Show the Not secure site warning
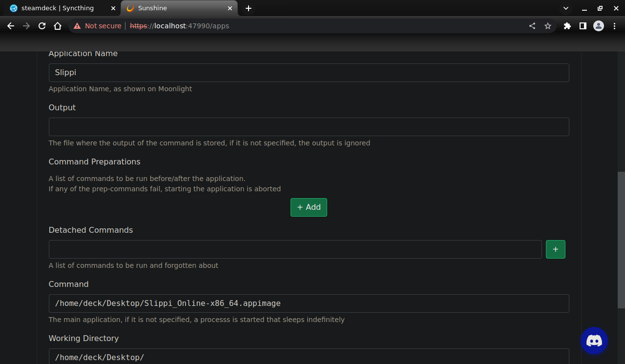Viewport: 625px width, 364px height. pyautogui.click(x=97, y=26)
